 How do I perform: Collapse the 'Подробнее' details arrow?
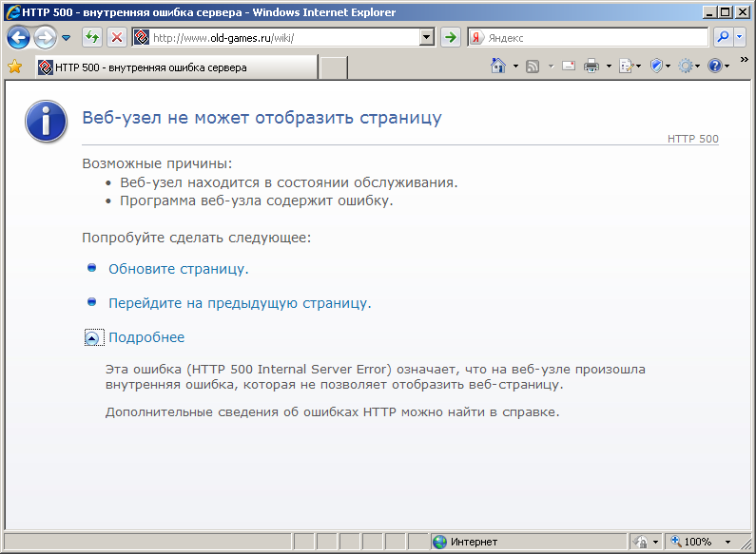coord(92,338)
